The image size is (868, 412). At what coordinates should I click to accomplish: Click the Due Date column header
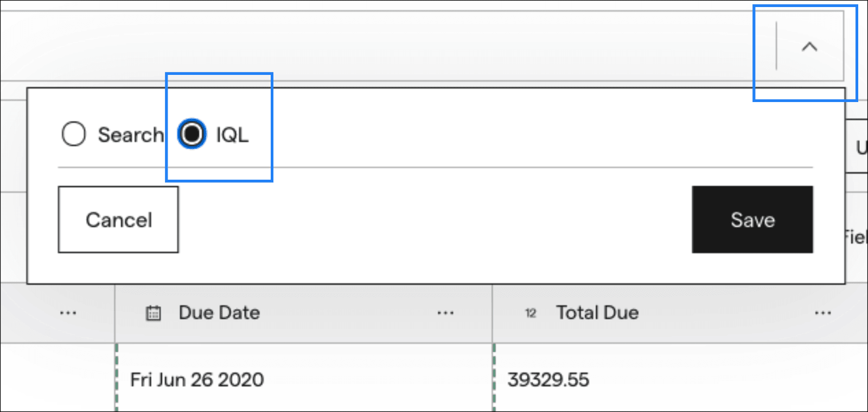coord(304,313)
